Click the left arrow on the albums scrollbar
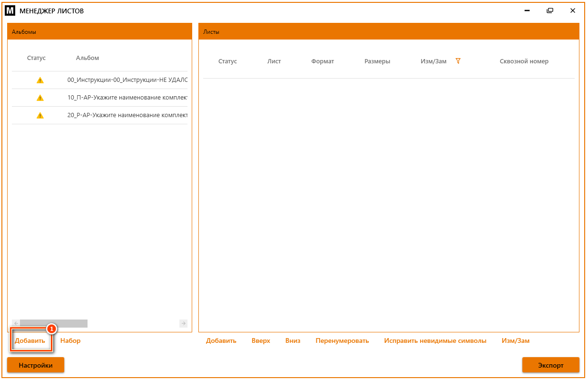588x380 pixels. coord(16,323)
